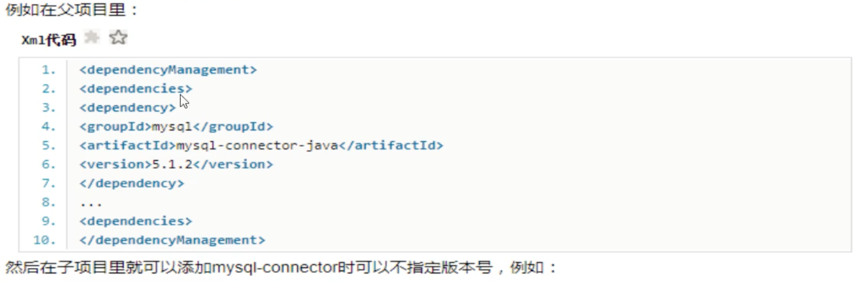Click the opening dependency tag on line 3
This screenshot has width=868, height=284.
(x=127, y=108)
